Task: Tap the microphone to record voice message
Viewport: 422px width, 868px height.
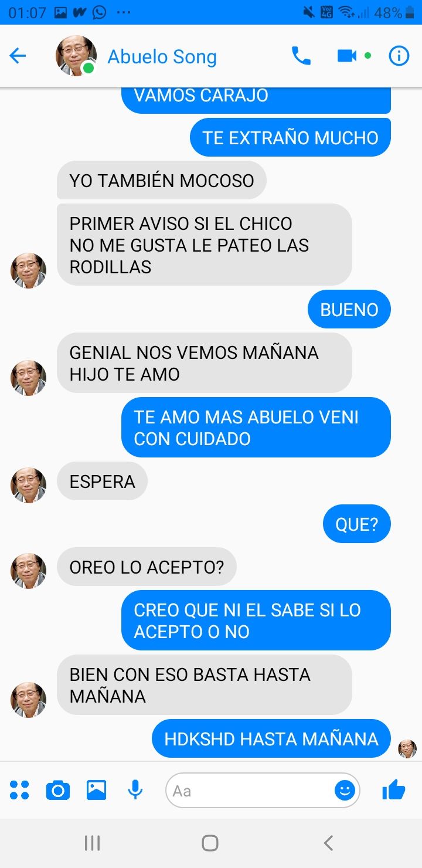Action: click(x=135, y=791)
